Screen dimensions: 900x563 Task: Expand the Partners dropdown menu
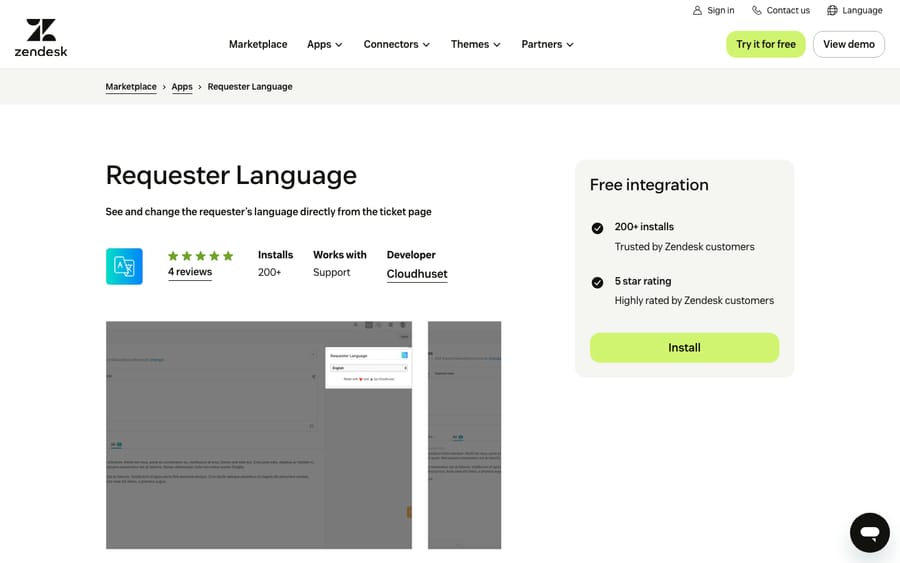[x=548, y=44]
